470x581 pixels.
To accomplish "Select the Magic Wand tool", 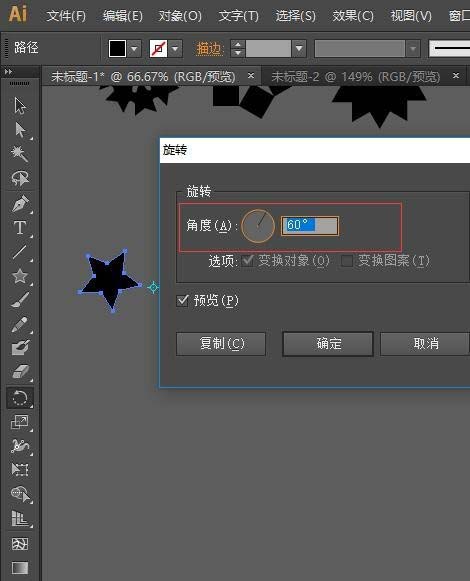I will [20, 154].
